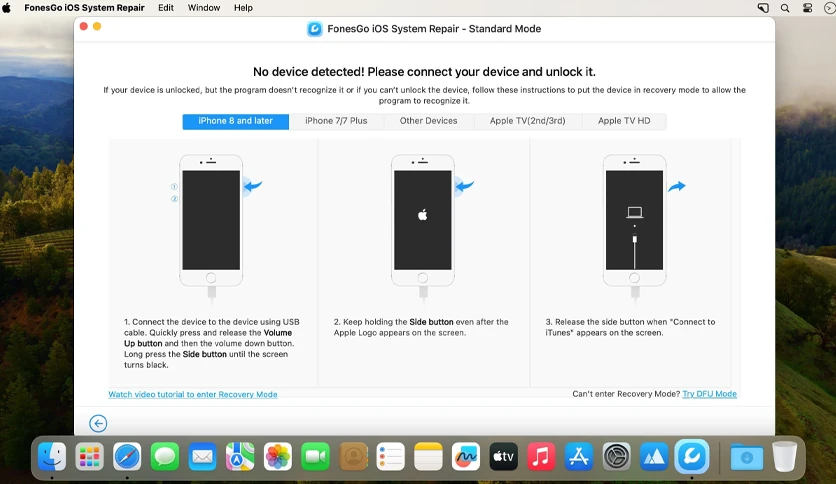Image resolution: width=836 pixels, height=484 pixels.
Task: Open Finder from the dock
Action: (x=52, y=457)
